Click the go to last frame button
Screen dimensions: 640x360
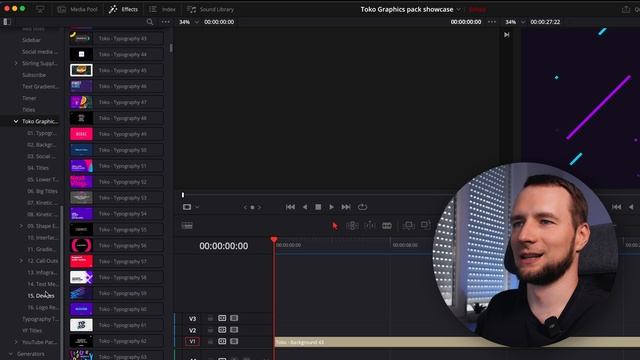point(346,207)
